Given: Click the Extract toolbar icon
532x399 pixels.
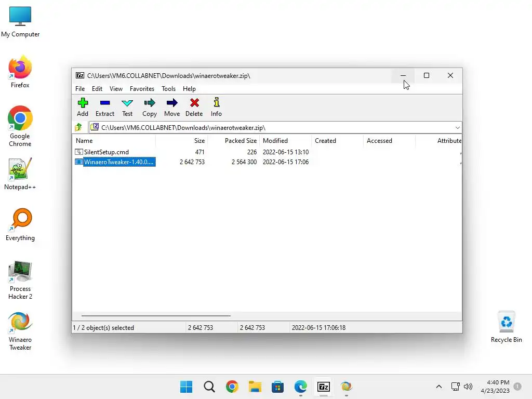Looking at the screenshot, I should pyautogui.click(x=105, y=107).
